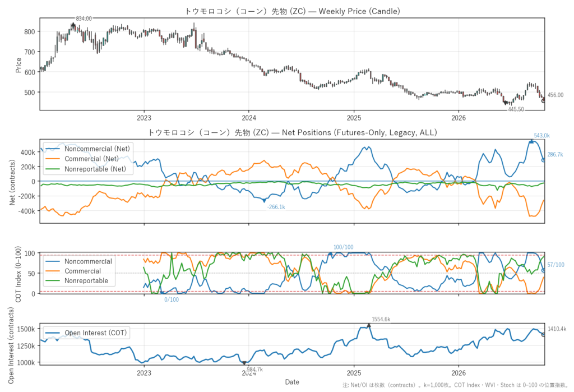
Task: Click the COT Index (0–100) y-axis label
Action: pos(18,274)
